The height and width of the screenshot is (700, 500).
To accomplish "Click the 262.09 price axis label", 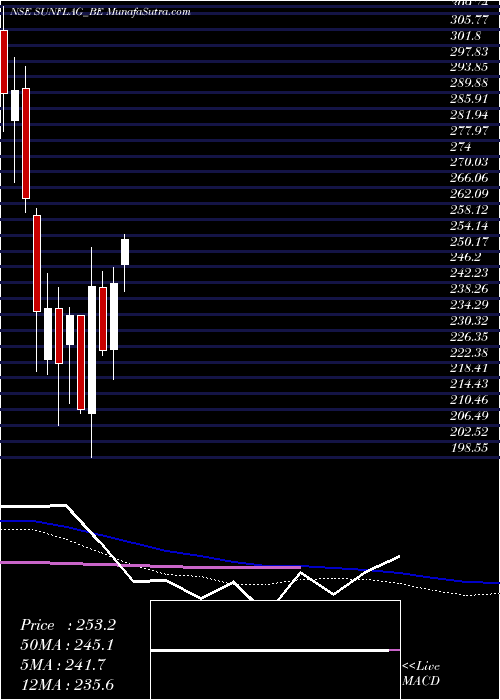I will 469,194.
